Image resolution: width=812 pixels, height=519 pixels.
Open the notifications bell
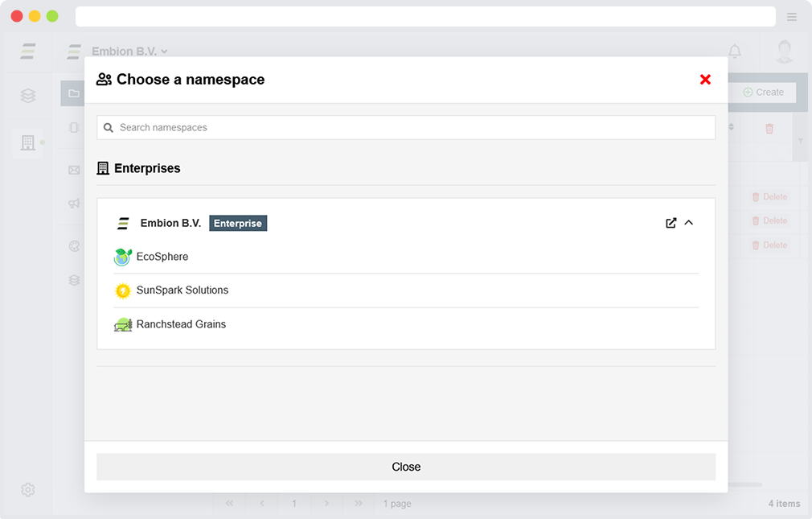(x=735, y=51)
